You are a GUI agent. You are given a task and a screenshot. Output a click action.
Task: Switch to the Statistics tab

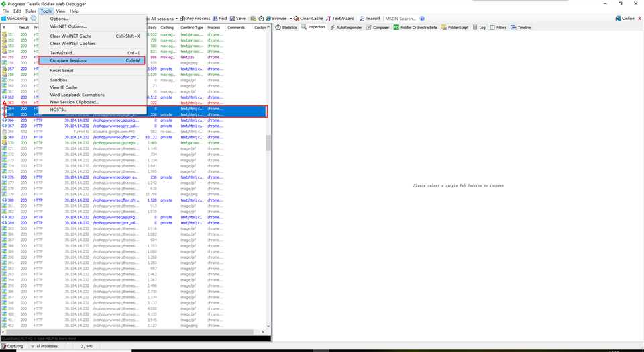click(x=286, y=27)
